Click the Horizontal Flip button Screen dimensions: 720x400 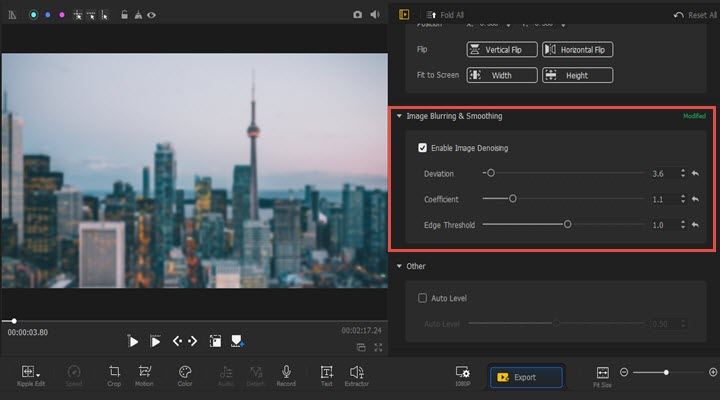point(577,49)
